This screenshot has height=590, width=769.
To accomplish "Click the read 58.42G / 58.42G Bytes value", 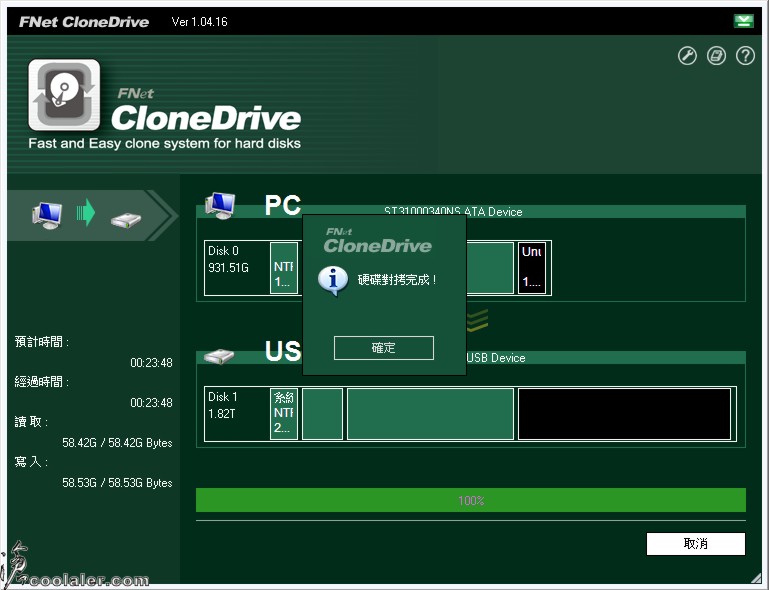I will coord(117,443).
